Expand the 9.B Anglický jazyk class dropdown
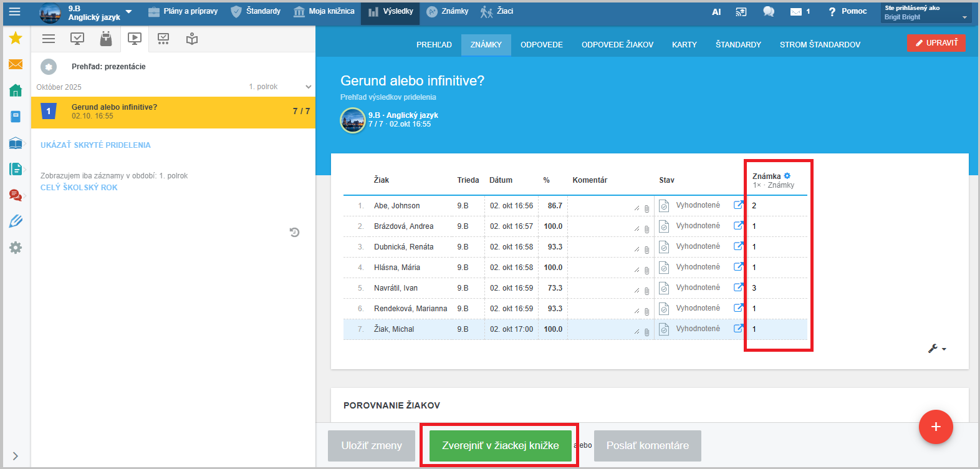Viewport: 980px width, 469px height. point(128,12)
